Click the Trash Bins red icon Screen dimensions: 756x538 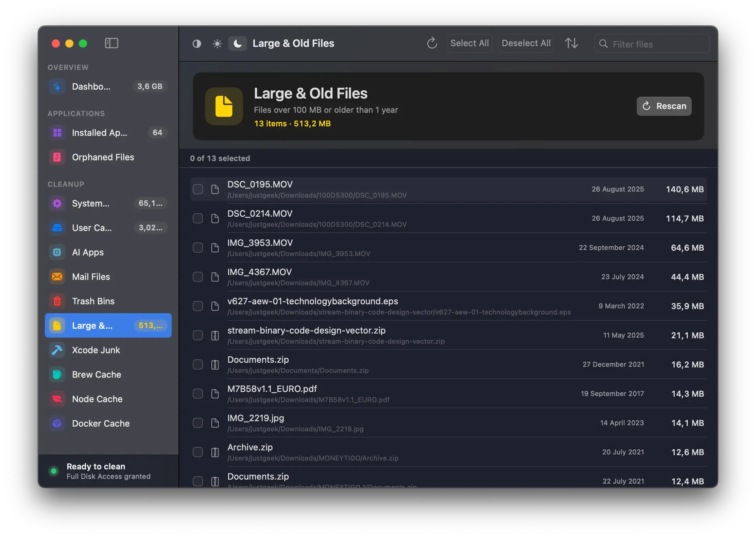57,301
